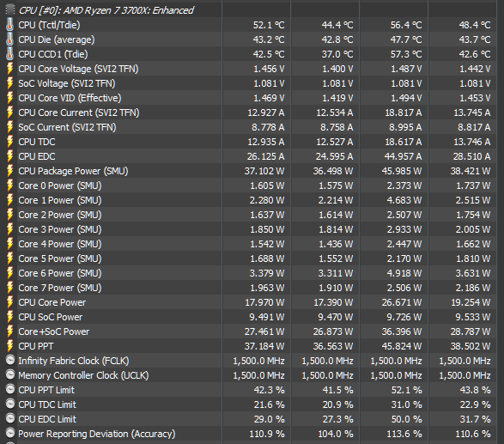Click clock icon for Memory Controller Clock (UCLK)
The width and height of the screenshot is (504, 444).
(x=10, y=374)
